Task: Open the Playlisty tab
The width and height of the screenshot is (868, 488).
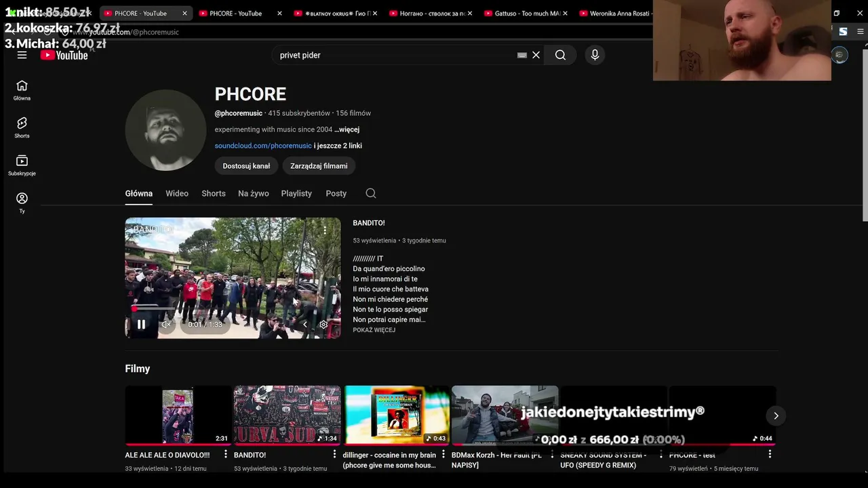Action: (x=296, y=193)
